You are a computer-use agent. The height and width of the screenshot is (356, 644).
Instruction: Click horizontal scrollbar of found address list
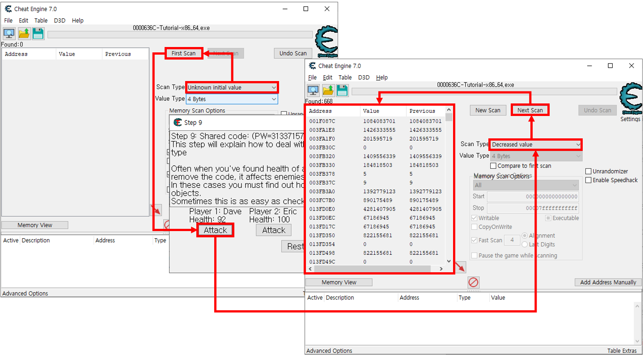(375, 269)
